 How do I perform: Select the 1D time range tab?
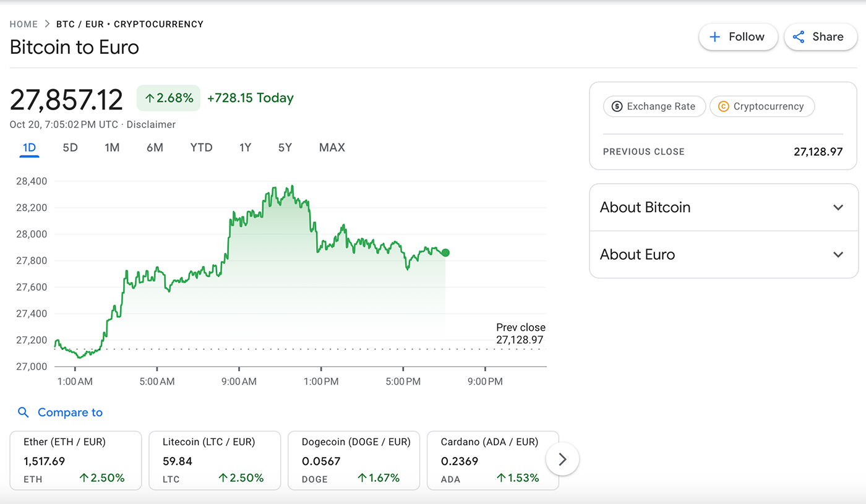click(x=29, y=148)
